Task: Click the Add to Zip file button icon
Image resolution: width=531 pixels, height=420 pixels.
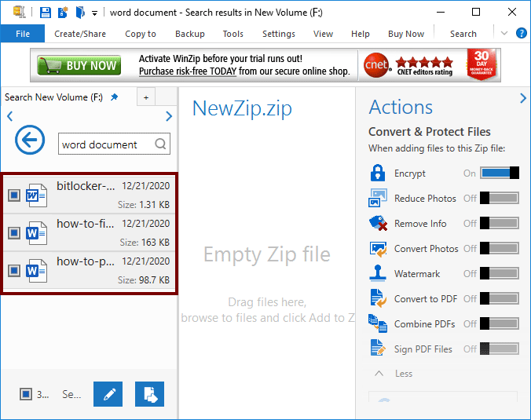Action: [x=150, y=394]
